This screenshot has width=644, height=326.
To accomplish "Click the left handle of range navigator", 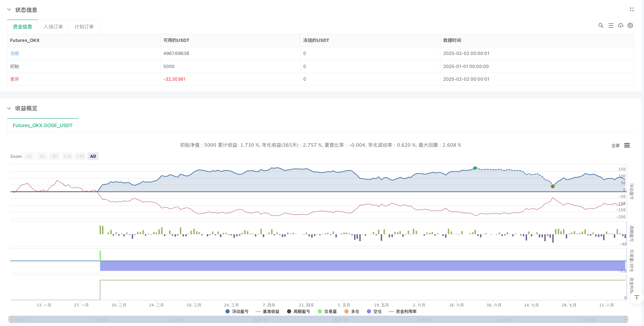I will click(x=10, y=319).
